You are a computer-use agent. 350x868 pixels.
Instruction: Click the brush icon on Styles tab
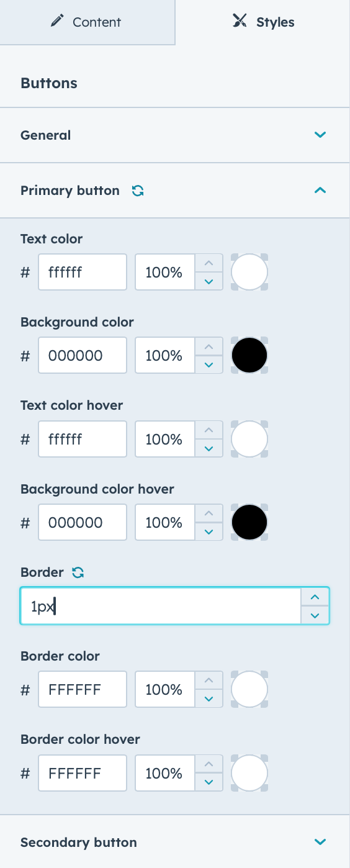click(240, 22)
